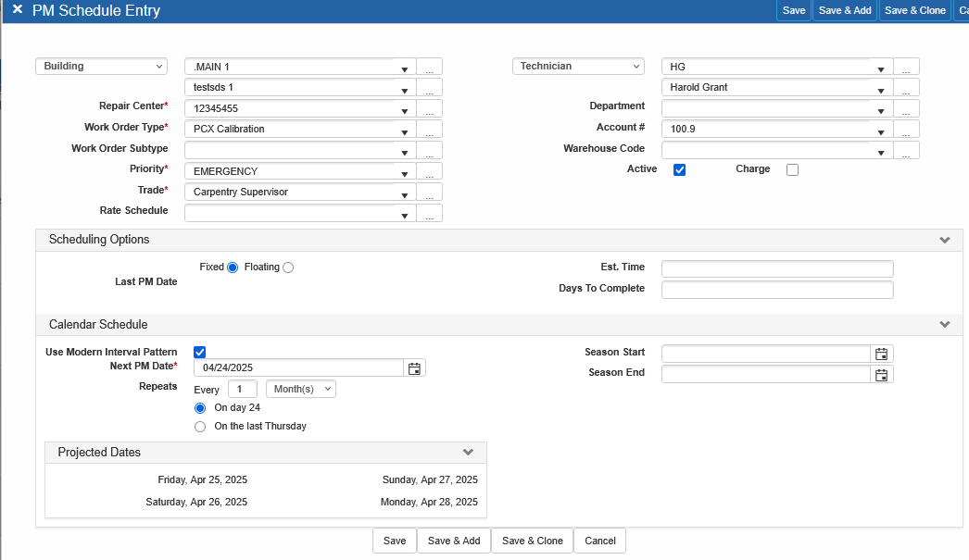The width and height of the screenshot is (969, 560).
Task: Choose the 'On the last Thursday' option
Action: point(200,427)
